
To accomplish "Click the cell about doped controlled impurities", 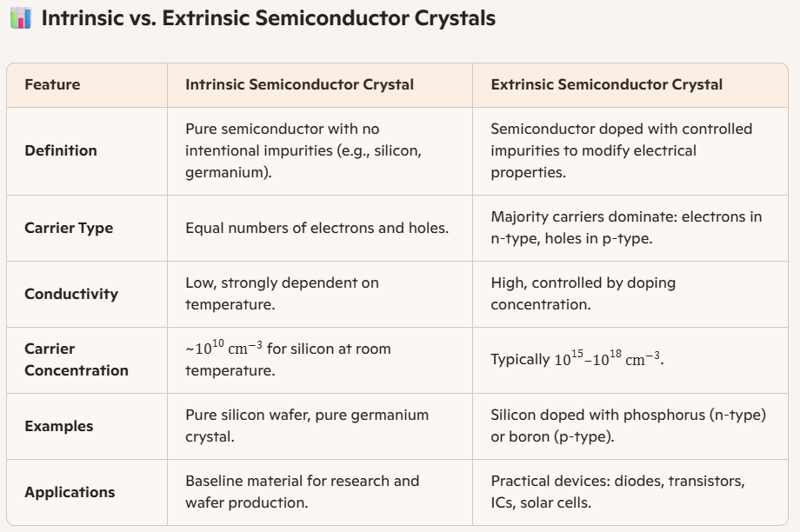I will tap(621, 150).
